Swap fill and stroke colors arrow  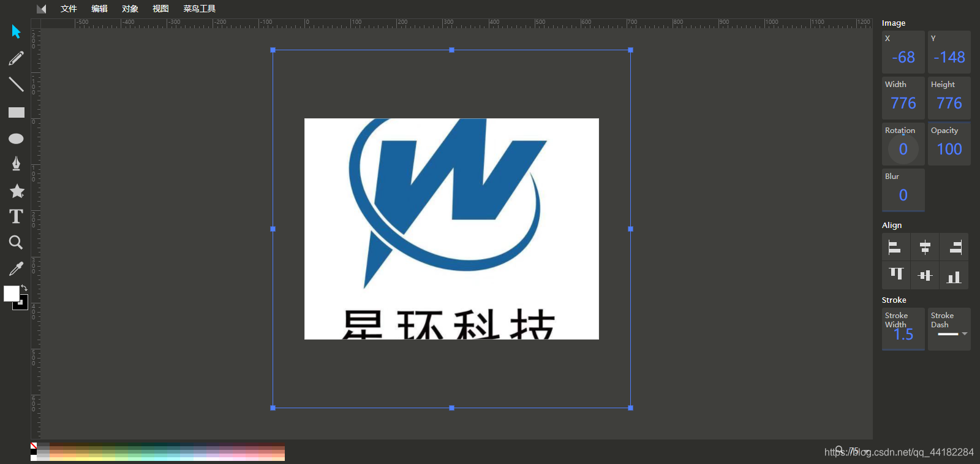(x=24, y=287)
